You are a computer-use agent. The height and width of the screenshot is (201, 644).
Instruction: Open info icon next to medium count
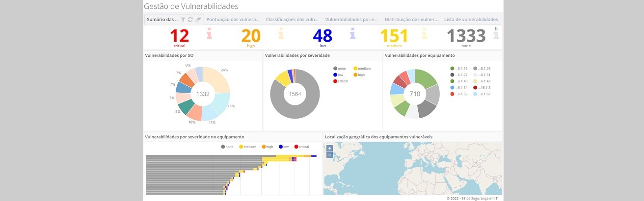(x=424, y=34)
